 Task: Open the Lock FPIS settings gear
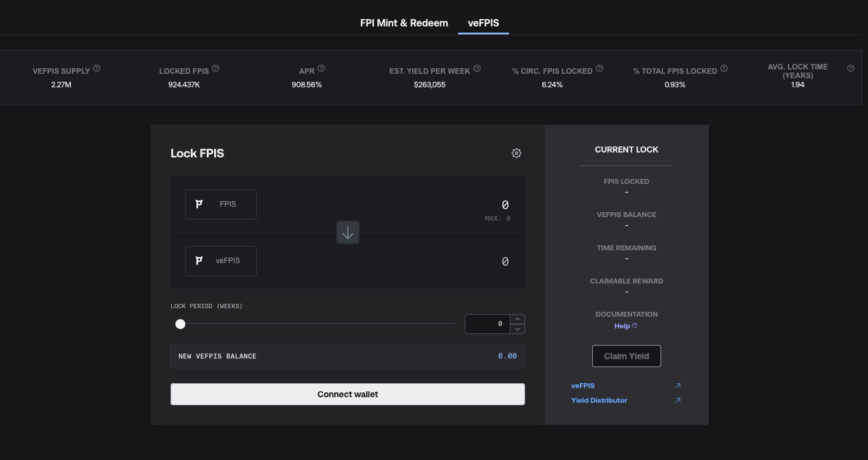pos(516,153)
